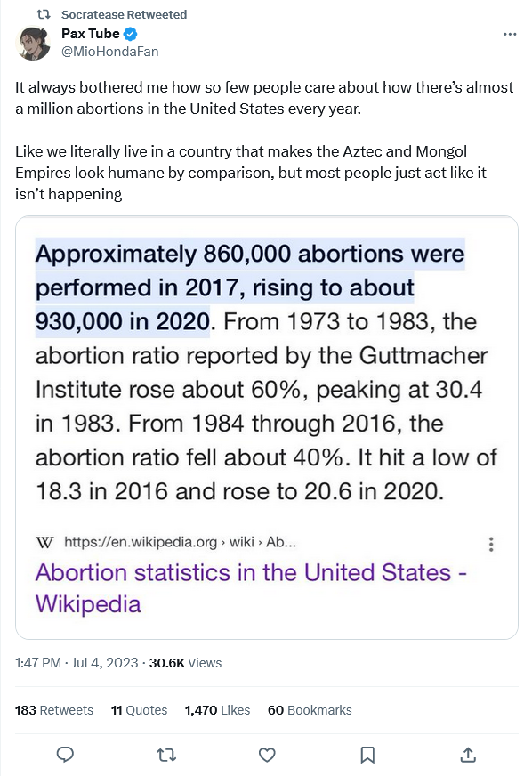The height and width of the screenshot is (776, 532).
Task: Click the retweet icon beside Socratease Retweeted
Action: point(44,15)
